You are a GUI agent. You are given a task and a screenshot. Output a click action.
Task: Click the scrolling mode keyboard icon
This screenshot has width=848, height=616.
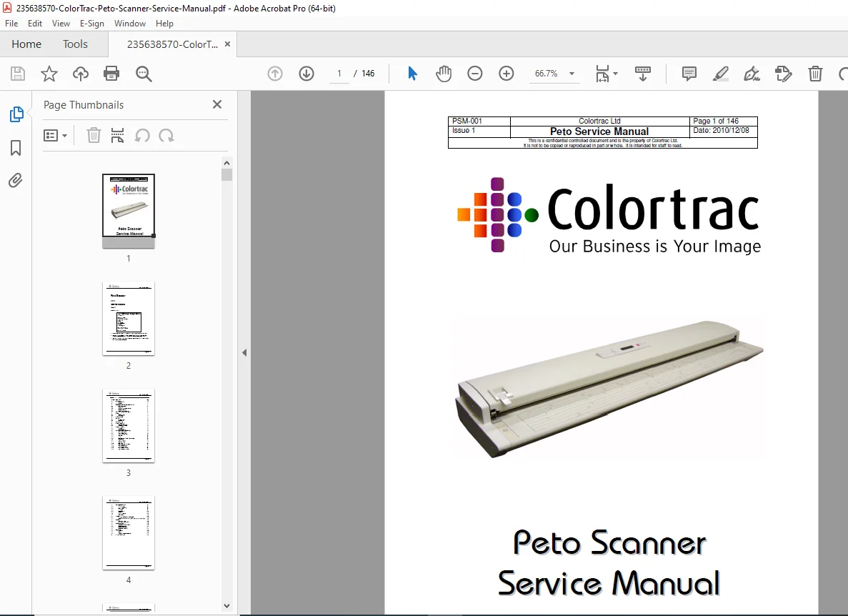tap(642, 74)
